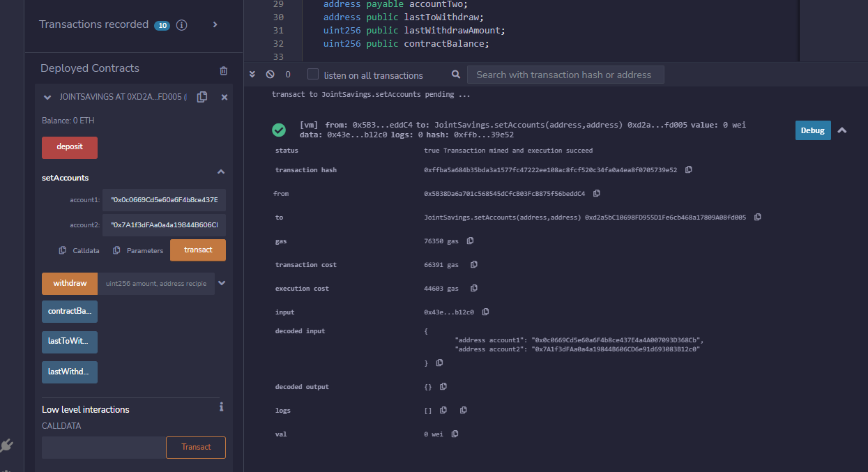This screenshot has width=868, height=472.
Task: Copy the decoded output value
Action: pos(443,386)
